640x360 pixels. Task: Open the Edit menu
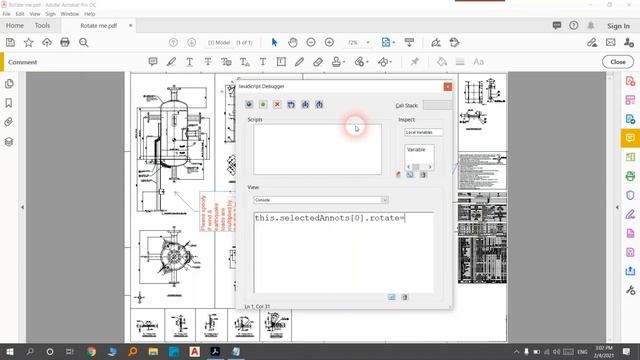20,14
